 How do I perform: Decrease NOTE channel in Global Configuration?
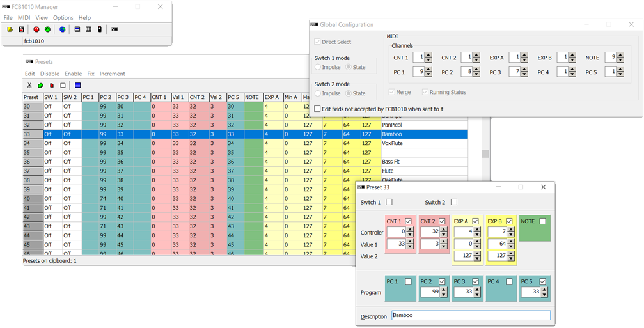620,60
